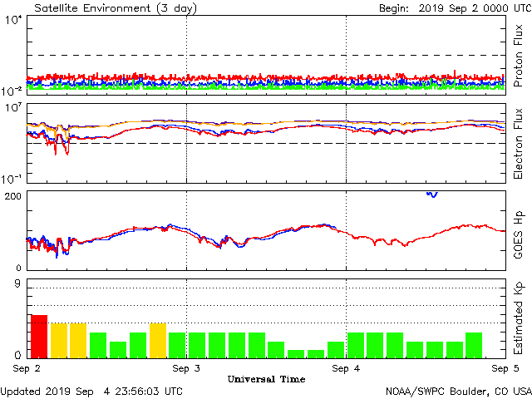The image size is (532, 399).
Task: Click the "9" Kp scale label
Action: [17, 283]
